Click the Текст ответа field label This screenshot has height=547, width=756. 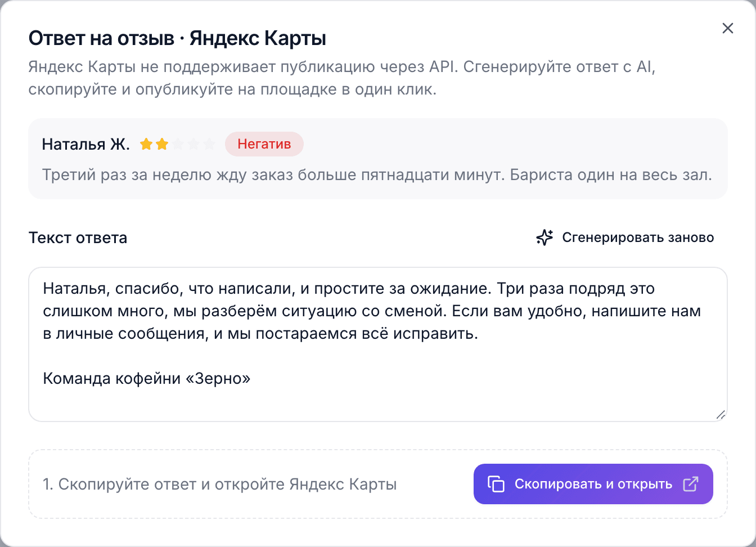click(x=78, y=237)
